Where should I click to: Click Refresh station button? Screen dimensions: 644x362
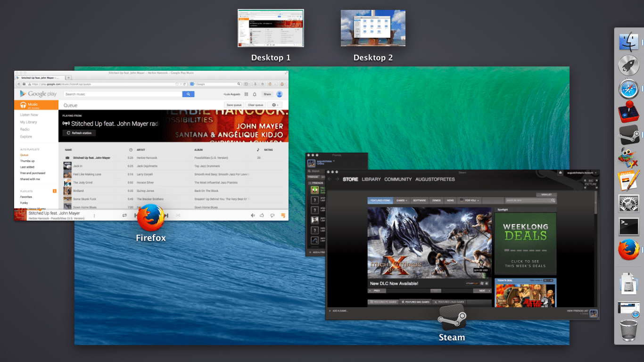79,133
